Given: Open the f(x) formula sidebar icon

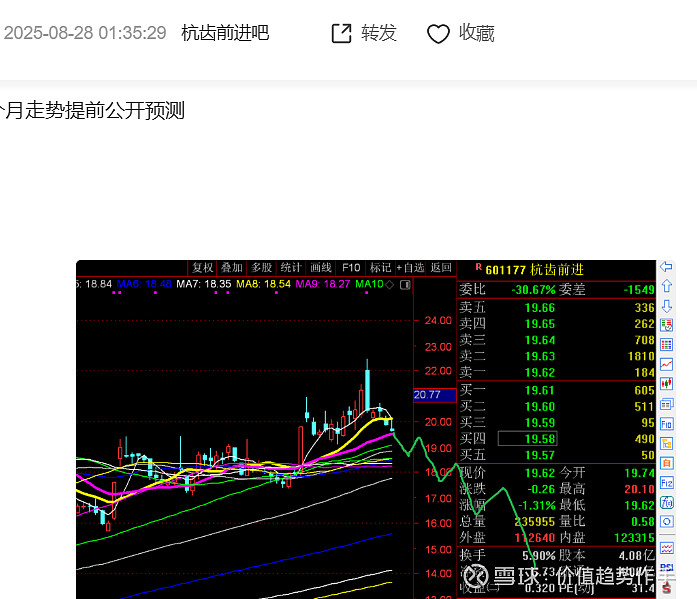Looking at the screenshot, I should (x=666, y=503).
